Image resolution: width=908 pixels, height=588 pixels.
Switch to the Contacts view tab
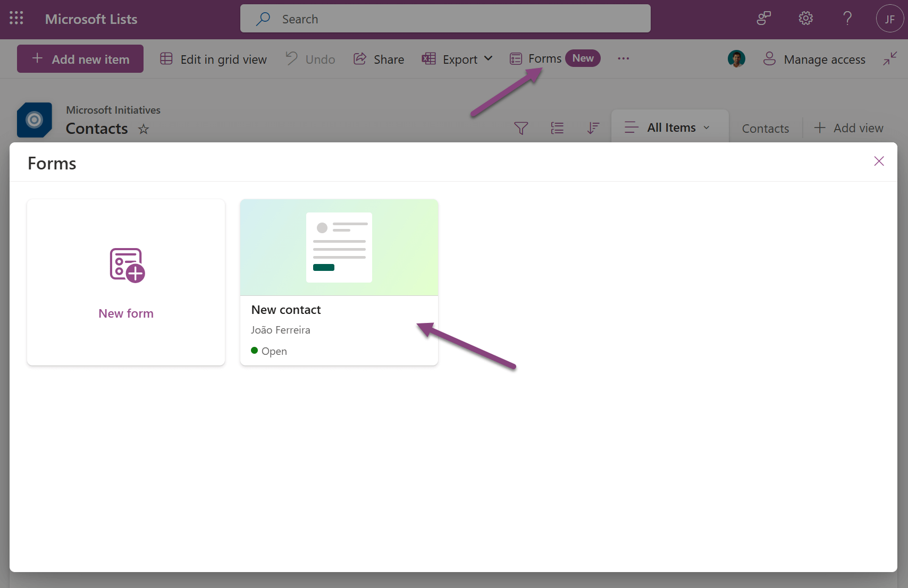(765, 129)
